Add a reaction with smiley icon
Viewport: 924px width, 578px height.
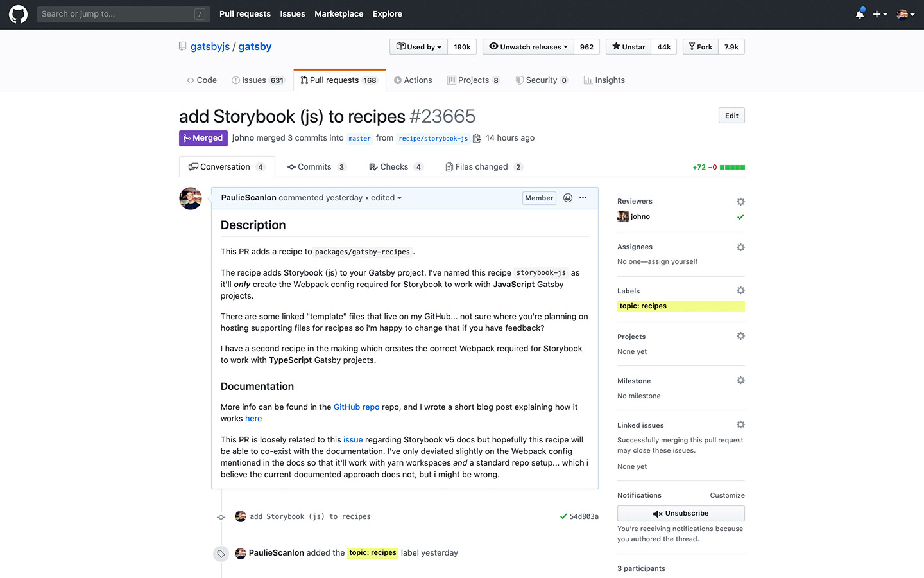pos(568,198)
